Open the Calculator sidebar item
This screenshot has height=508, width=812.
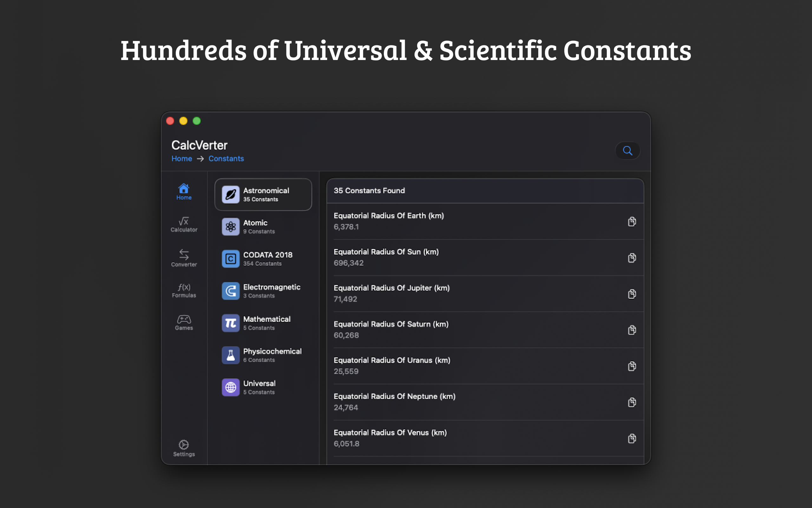pos(184,224)
